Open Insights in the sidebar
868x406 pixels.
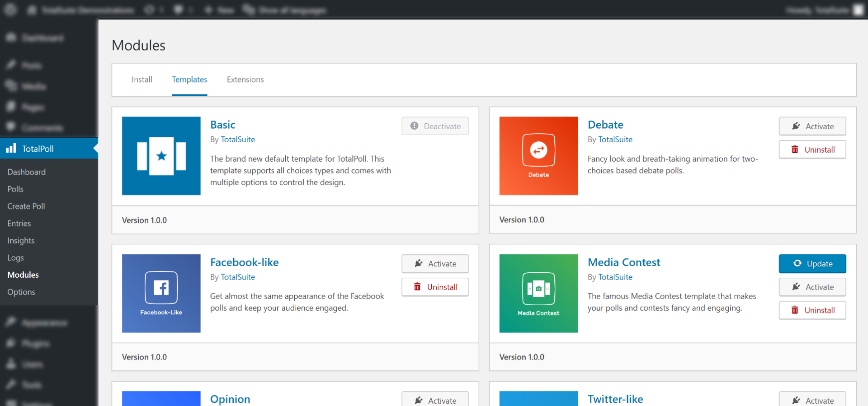21,241
